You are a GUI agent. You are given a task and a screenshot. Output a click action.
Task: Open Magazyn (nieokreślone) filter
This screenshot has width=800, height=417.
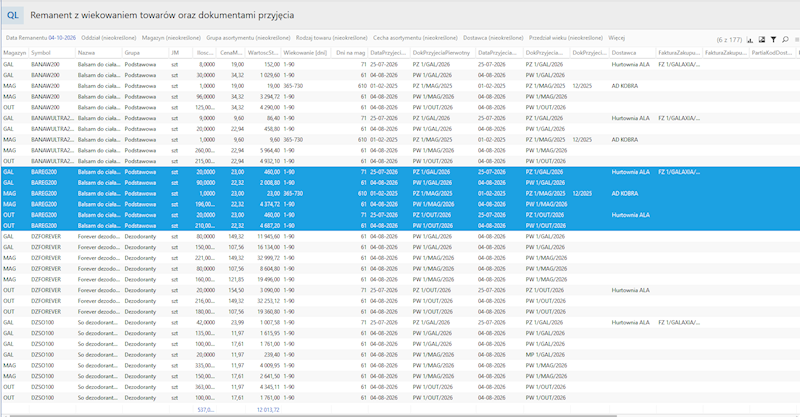point(171,38)
